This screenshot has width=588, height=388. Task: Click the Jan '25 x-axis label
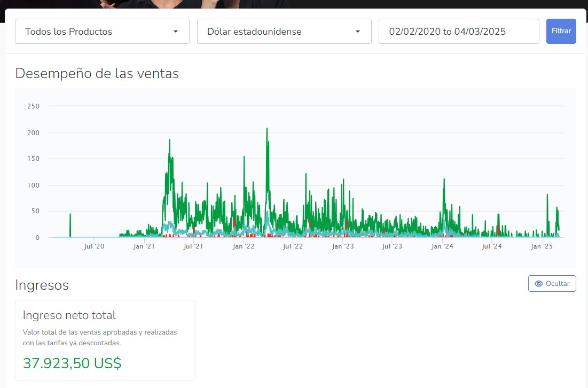click(542, 246)
